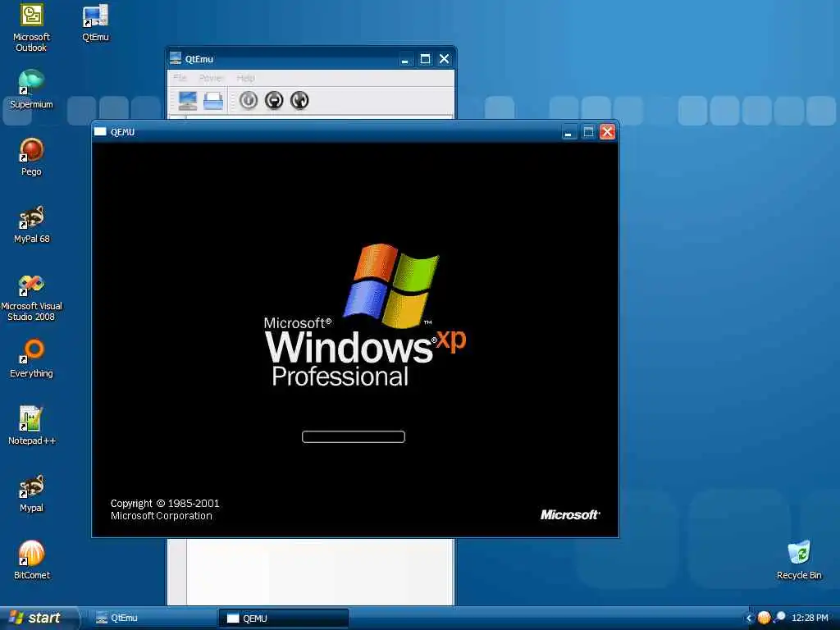
Task: Maximize the QtEmu window
Action: (425, 59)
